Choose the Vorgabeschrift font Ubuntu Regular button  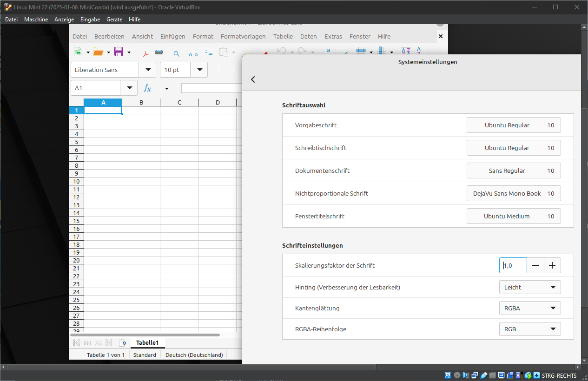(514, 125)
